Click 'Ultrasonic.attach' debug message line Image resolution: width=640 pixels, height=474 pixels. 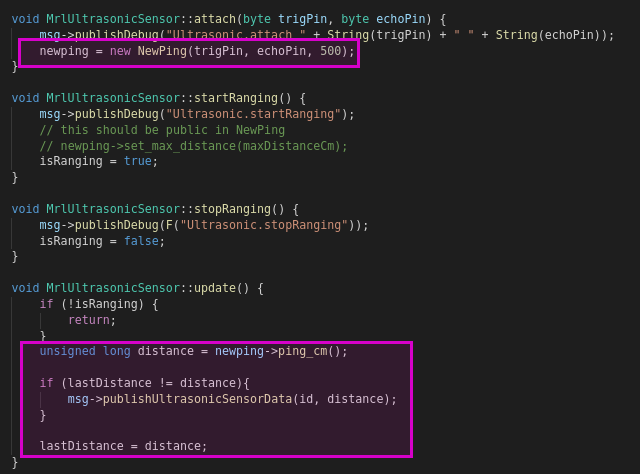click(x=327, y=35)
